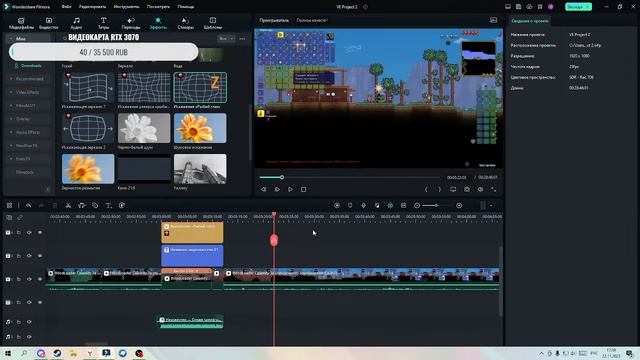Hide the main video track with eye icon

(x=40, y=279)
